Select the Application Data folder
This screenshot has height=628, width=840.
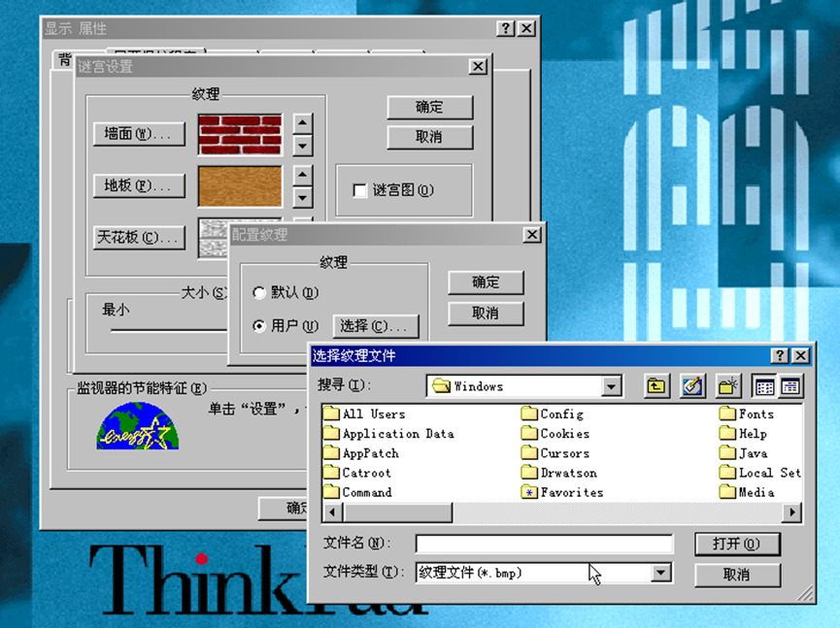click(389, 433)
